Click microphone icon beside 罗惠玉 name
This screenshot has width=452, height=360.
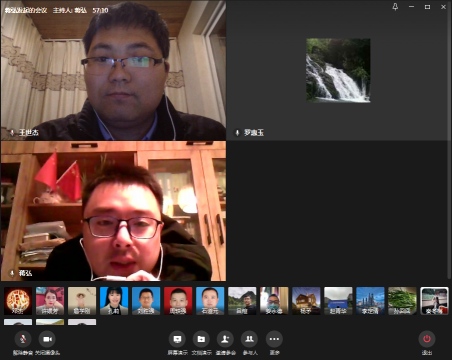pyautogui.click(x=237, y=133)
